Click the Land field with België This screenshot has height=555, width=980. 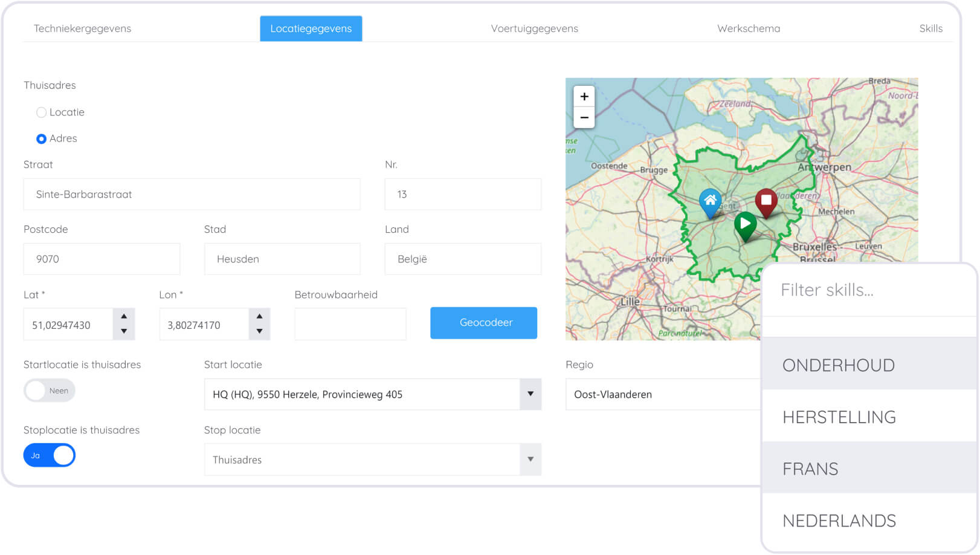tap(463, 259)
